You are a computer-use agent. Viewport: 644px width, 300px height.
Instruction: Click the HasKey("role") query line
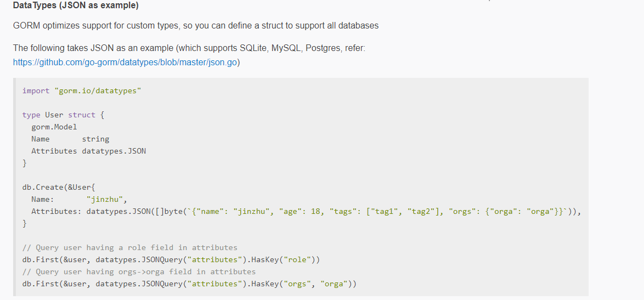(171, 259)
